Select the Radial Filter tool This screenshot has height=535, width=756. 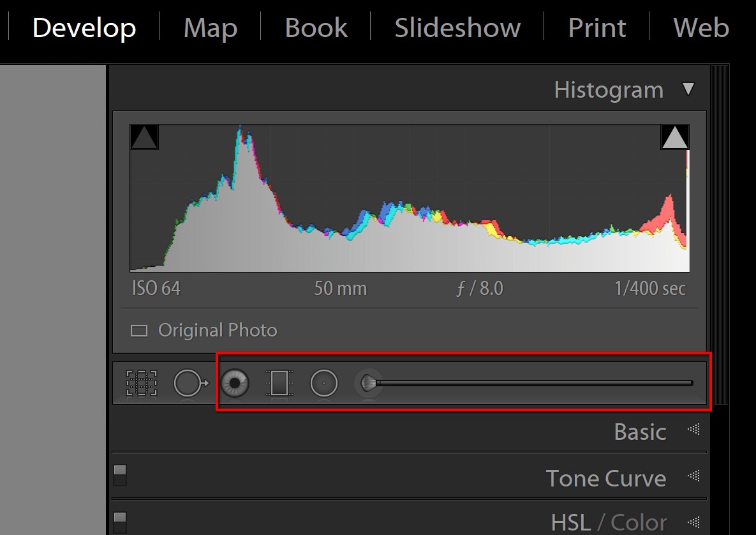click(323, 382)
